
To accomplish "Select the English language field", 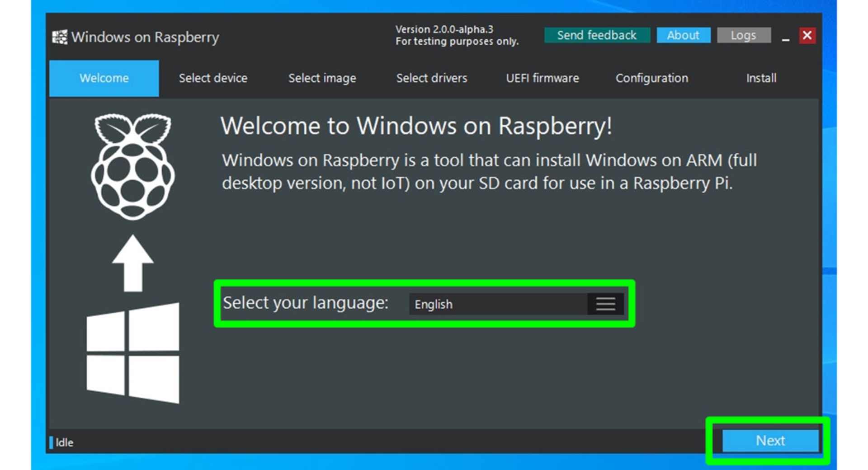I will coord(498,304).
